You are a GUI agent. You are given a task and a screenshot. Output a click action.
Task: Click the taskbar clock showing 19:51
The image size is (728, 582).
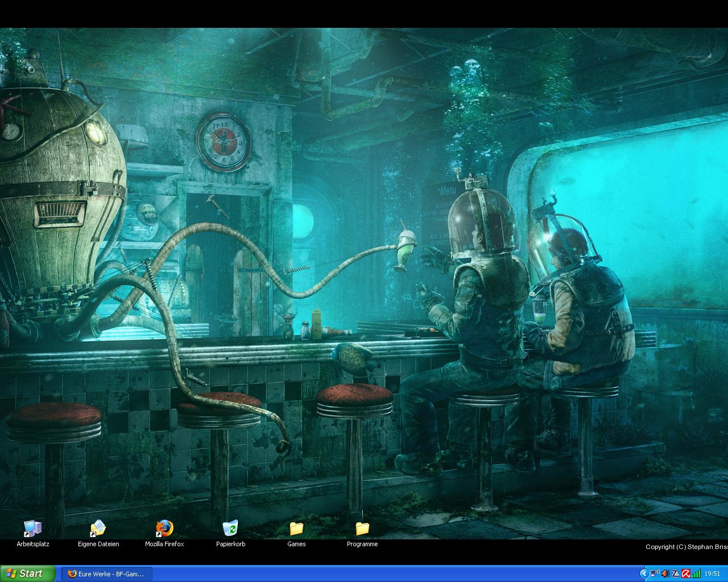pos(712,573)
